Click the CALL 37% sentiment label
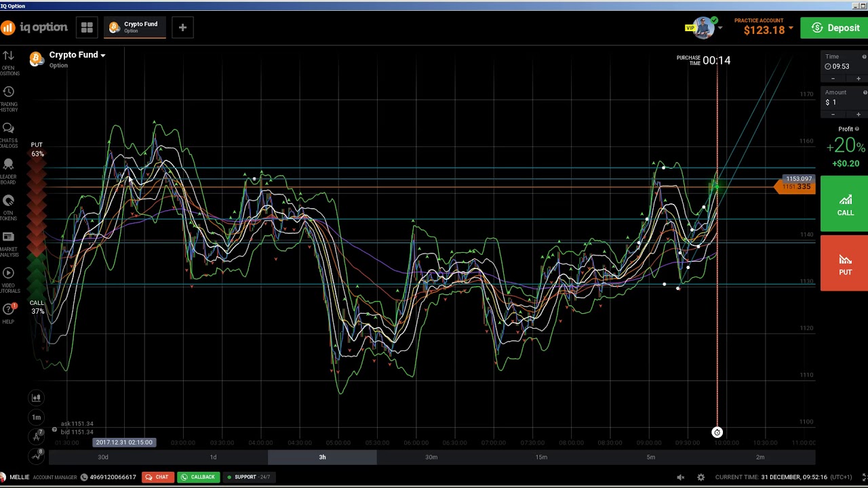 pyautogui.click(x=37, y=307)
